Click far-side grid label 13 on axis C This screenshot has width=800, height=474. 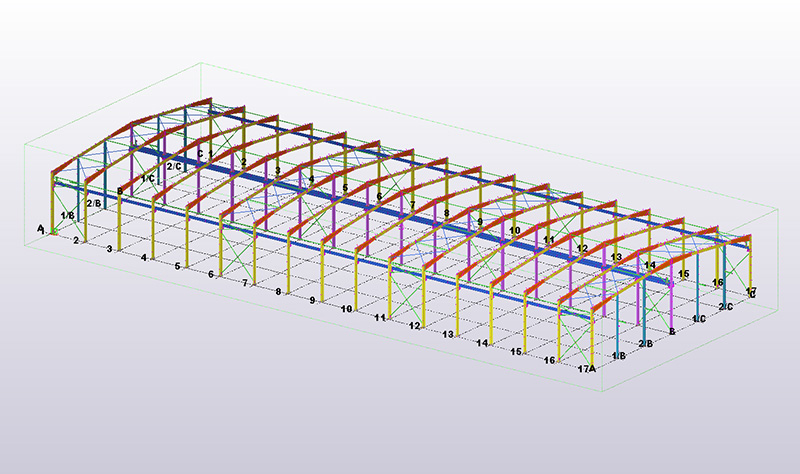[616, 256]
